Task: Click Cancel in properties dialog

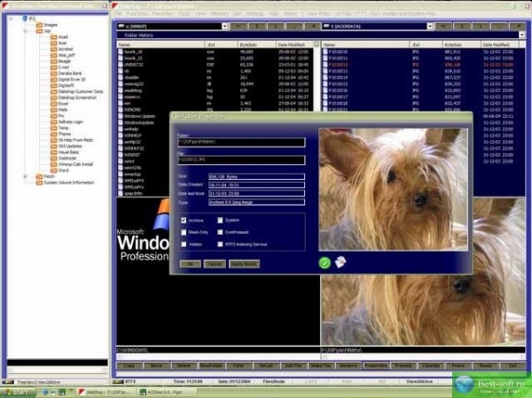Action: point(215,264)
